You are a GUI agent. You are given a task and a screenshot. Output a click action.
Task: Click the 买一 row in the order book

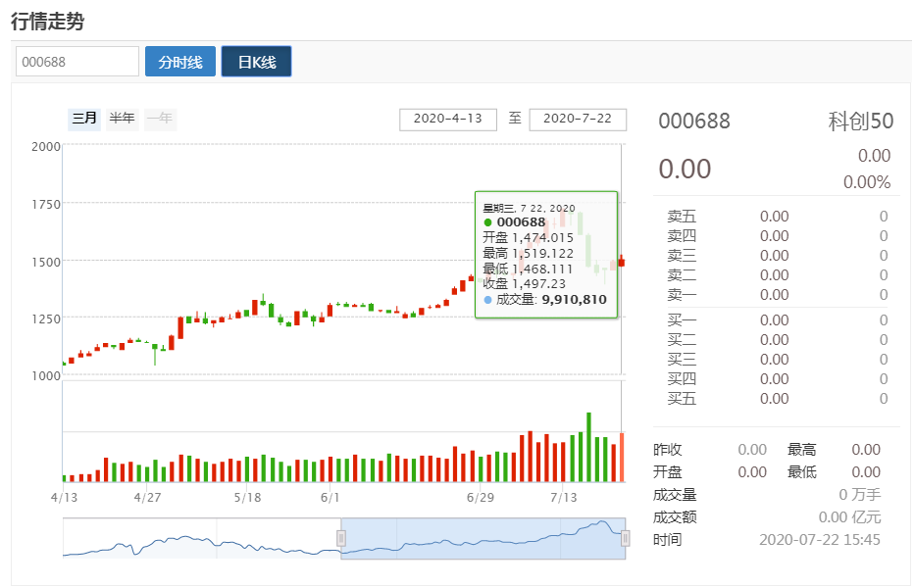[775, 320]
